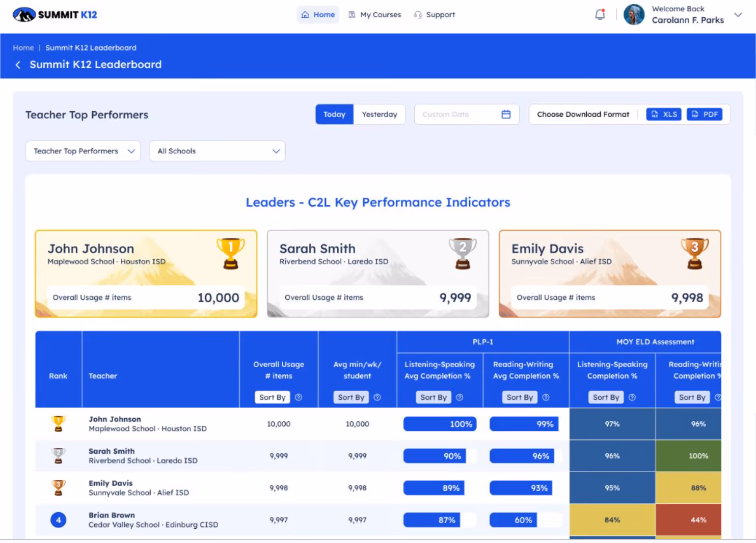756x543 pixels.
Task: Click the Custom Date input field
Action: click(467, 114)
